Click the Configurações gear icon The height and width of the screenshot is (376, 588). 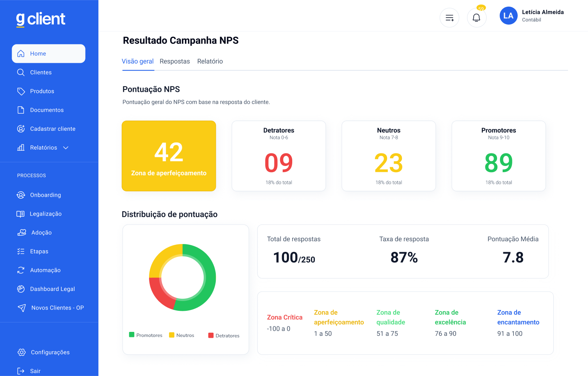[x=22, y=352]
